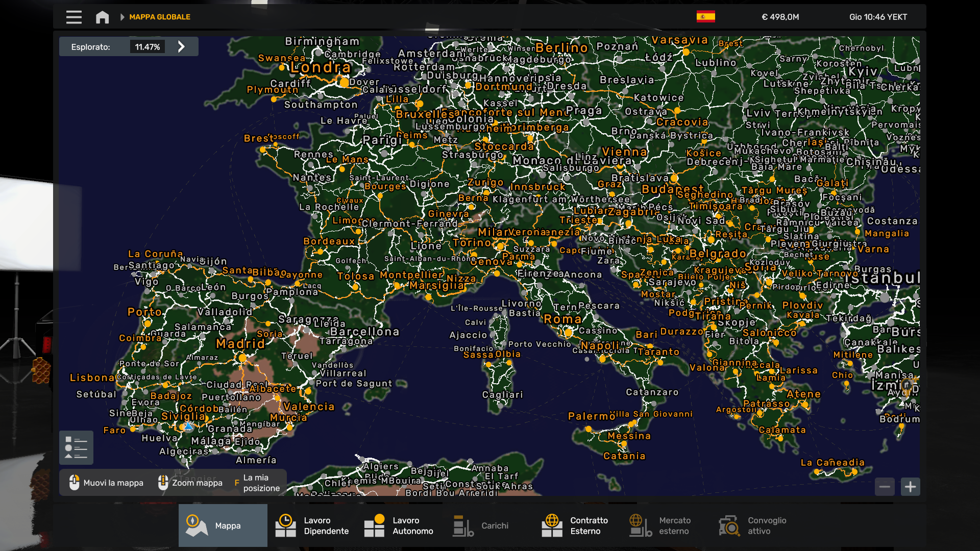Click the Muovi la mappa mouse icon
This screenshot has height=551, width=980.
[x=74, y=483]
